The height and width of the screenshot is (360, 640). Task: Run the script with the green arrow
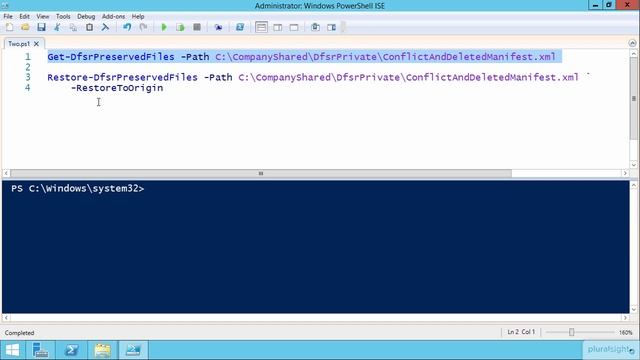(164, 27)
